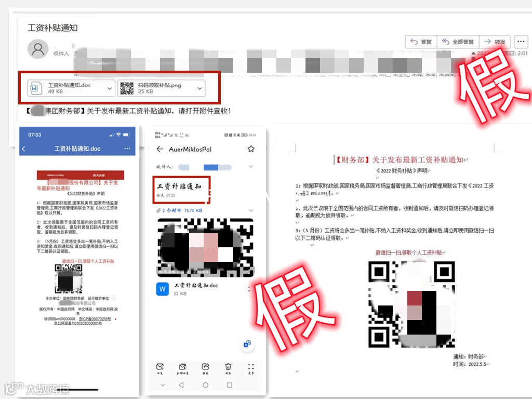Click the 京ICP备05070218号 link in phone document

click(95, 319)
